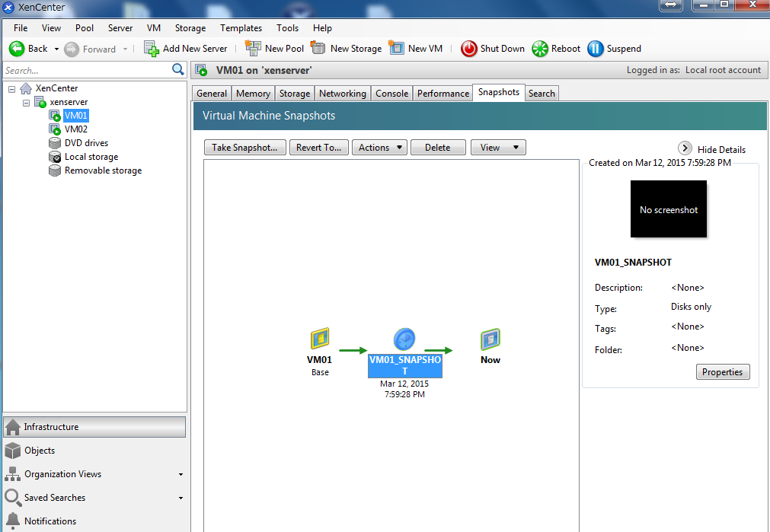Switch to the Console tab
770x532 pixels.
392,94
